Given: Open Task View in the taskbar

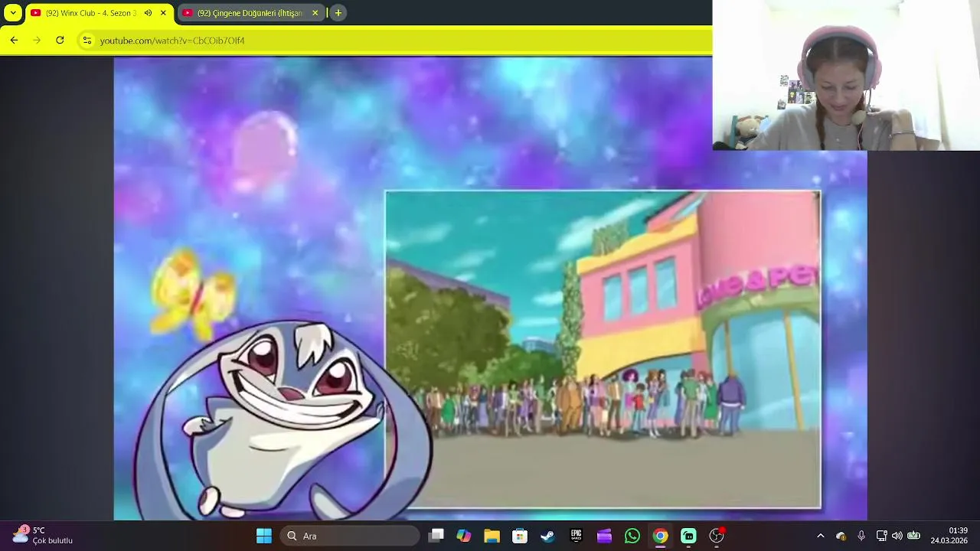Looking at the screenshot, I should [436, 536].
